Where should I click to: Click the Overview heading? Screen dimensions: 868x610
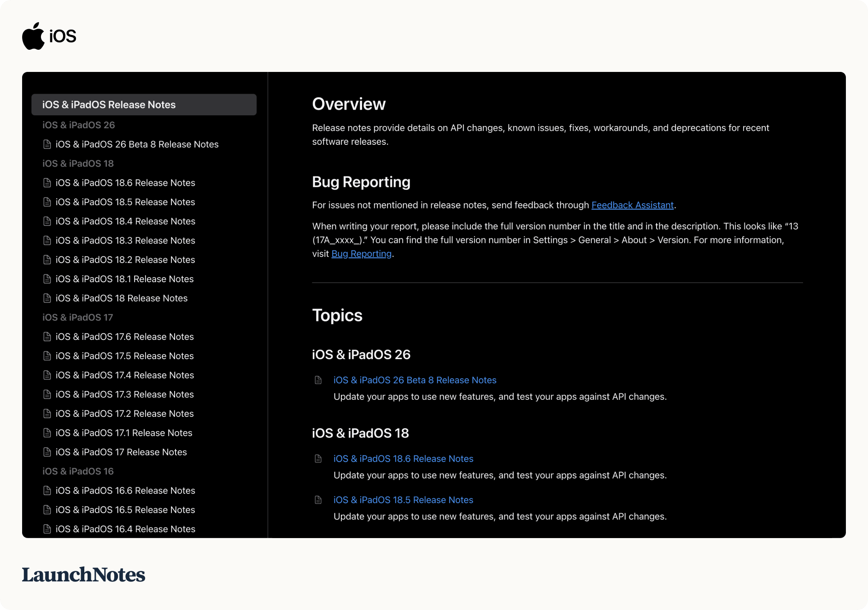pyautogui.click(x=349, y=104)
